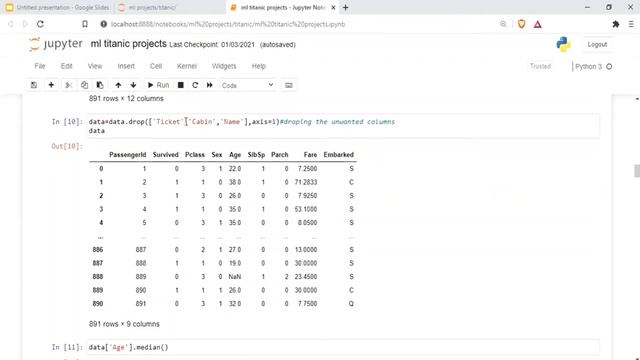The height and width of the screenshot is (360, 640).
Task: Click row index 890 in the table
Action: coord(98,304)
